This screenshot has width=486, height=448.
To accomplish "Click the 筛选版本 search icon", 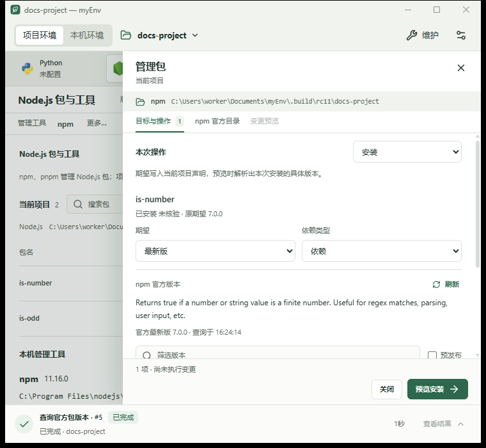I will (x=147, y=355).
